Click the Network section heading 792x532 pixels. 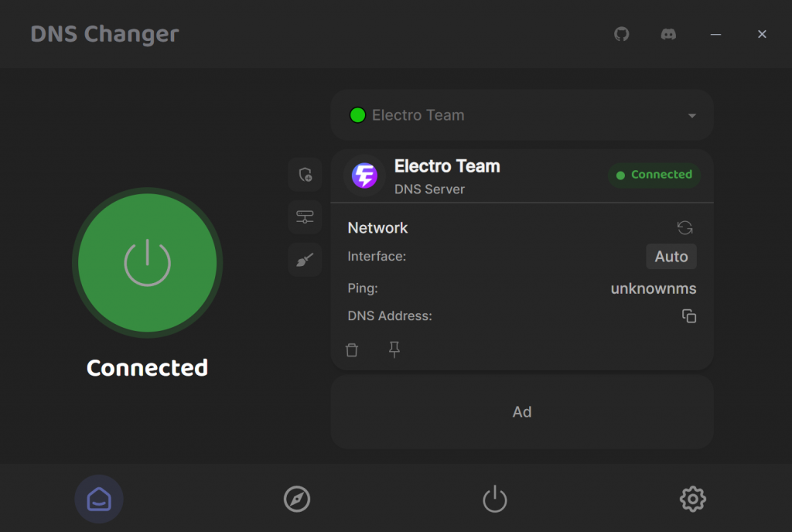coord(377,228)
